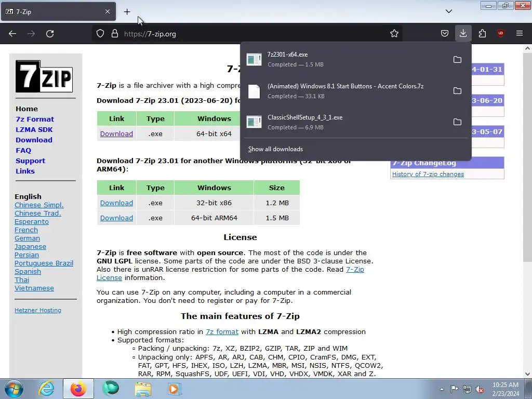Open History of 7-zip changes
This screenshot has height=399, width=532.
428,174
